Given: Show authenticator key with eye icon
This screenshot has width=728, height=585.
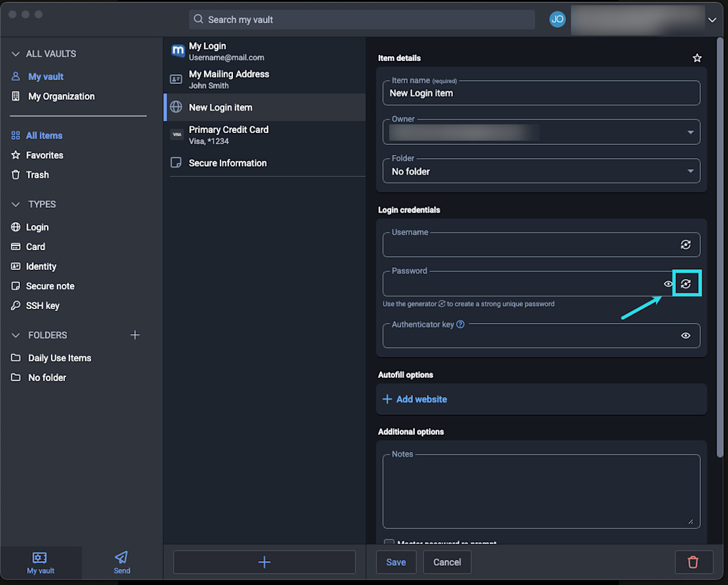Looking at the screenshot, I should click(x=686, y=336).
